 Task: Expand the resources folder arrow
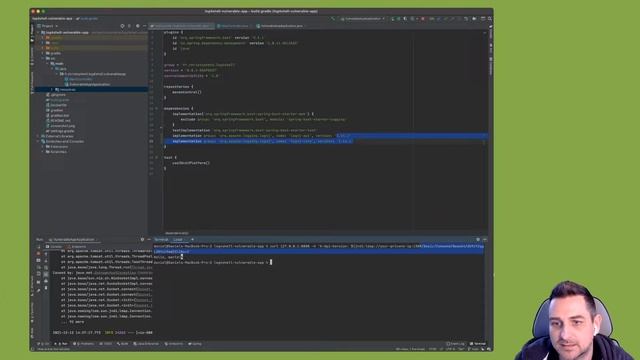(x=52, y=89)
